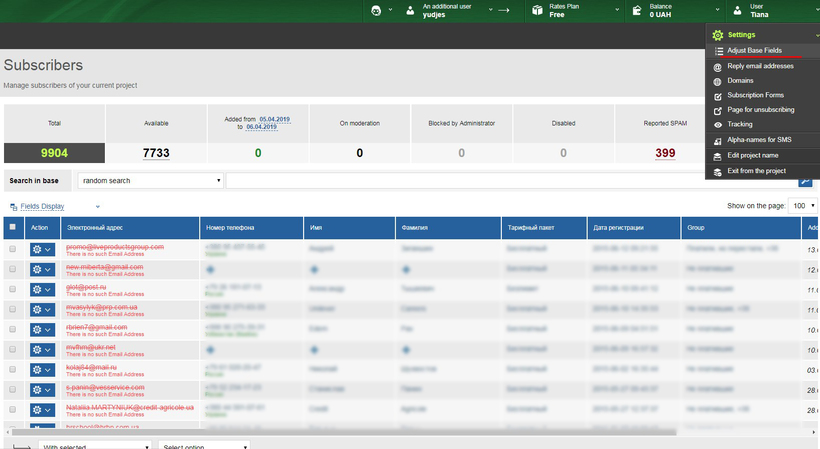The height and width of the screenshot is (449, 820).
Task: Click the Reported SPAM count 399
Action: 665,153
